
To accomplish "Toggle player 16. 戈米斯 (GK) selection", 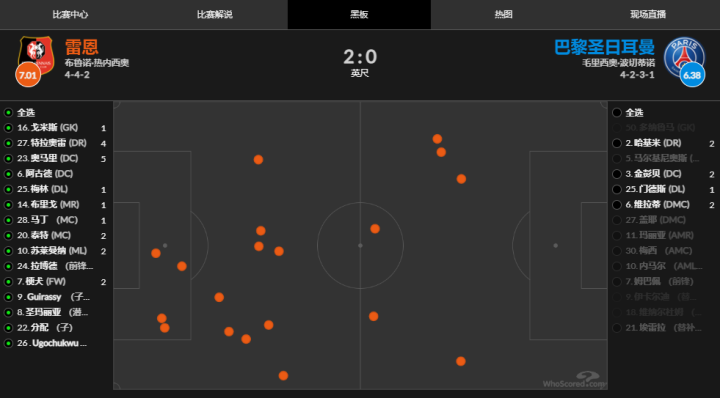I will click(8, 128).
